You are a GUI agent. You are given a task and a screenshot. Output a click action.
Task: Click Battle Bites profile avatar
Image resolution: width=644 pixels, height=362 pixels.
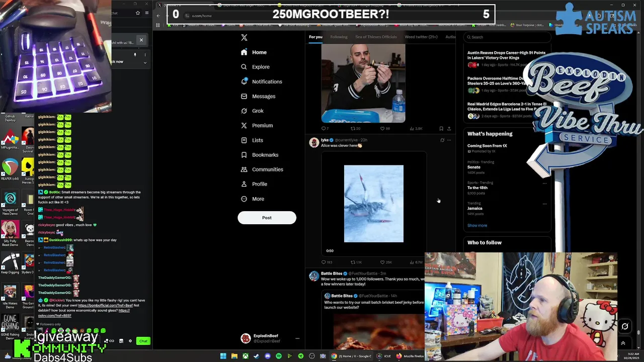314,276
